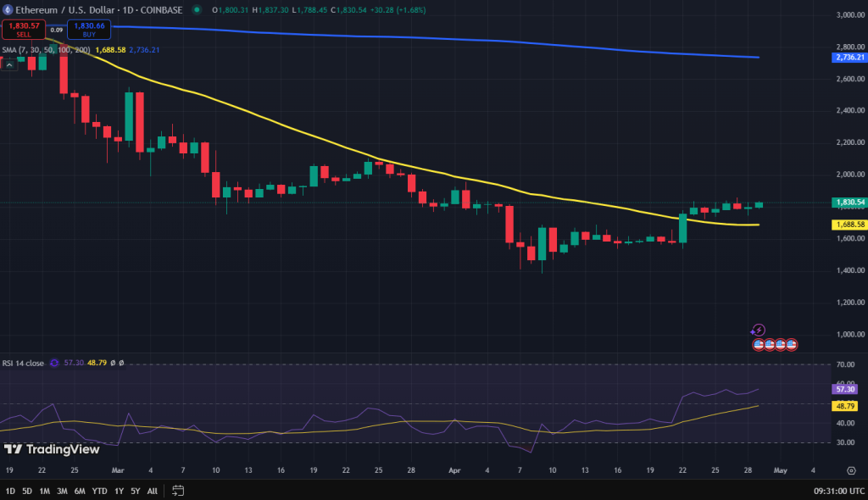Open the TradingView logo link
The width and height of the screenshot is (868, 500).
click(x=52, y=449)
